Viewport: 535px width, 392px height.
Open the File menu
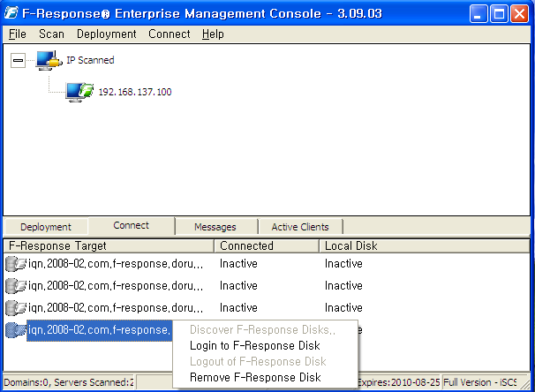18,34
